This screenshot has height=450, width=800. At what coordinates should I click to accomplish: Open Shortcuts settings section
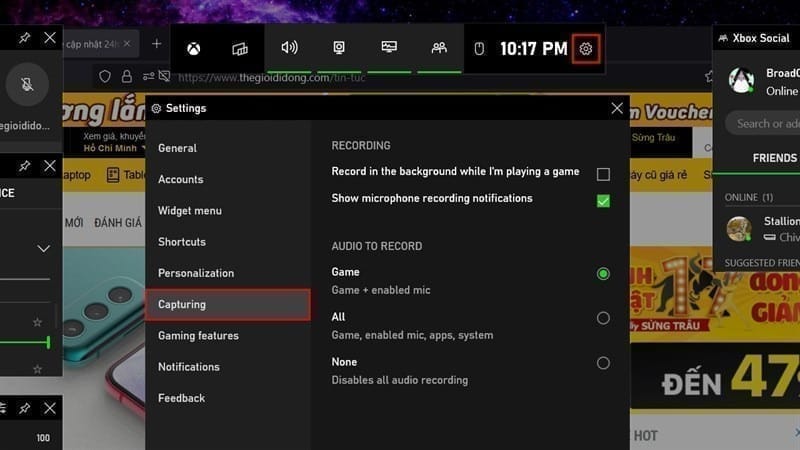coord(228,242)
